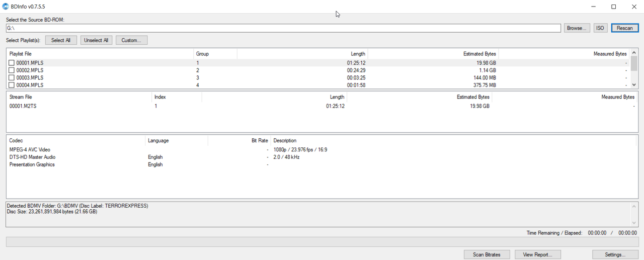Click the 00:03:25 length value
644x260 pixels.
point(356,78)
